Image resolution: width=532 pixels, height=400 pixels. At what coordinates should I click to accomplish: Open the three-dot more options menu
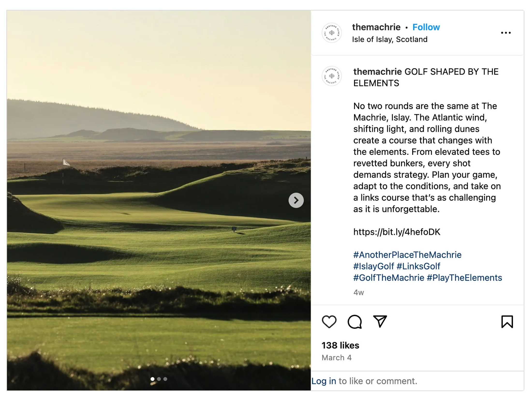[x=506, y=33]
